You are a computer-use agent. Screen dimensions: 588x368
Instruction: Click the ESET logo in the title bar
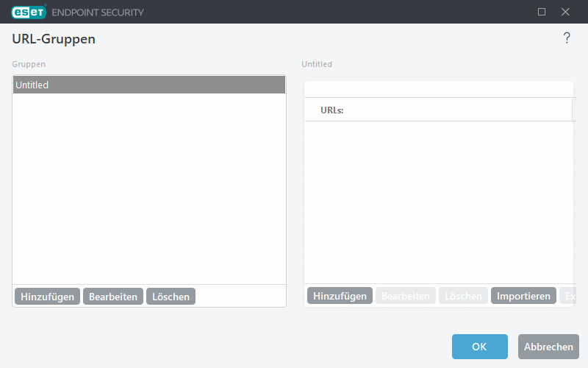point(29,12)
